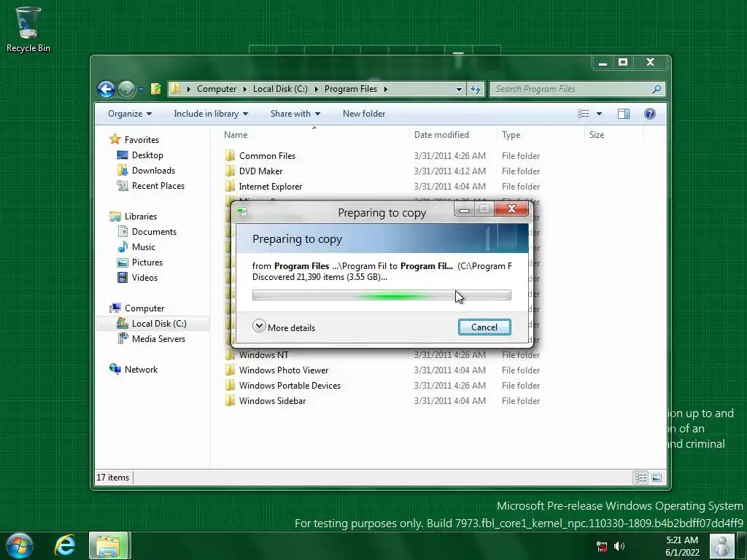Open the Recycle Bin desktop icon
This screenshot has height=560, width=747.
28,28
